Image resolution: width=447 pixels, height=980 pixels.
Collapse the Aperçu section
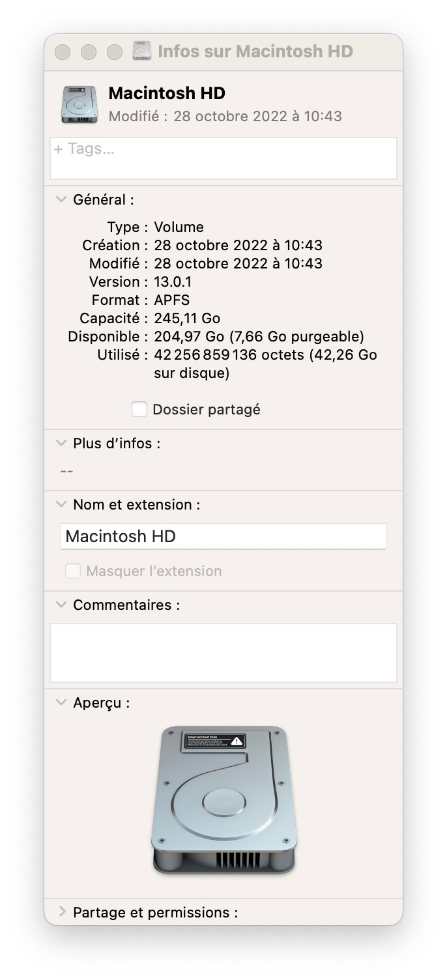click(x=61, y=702)
